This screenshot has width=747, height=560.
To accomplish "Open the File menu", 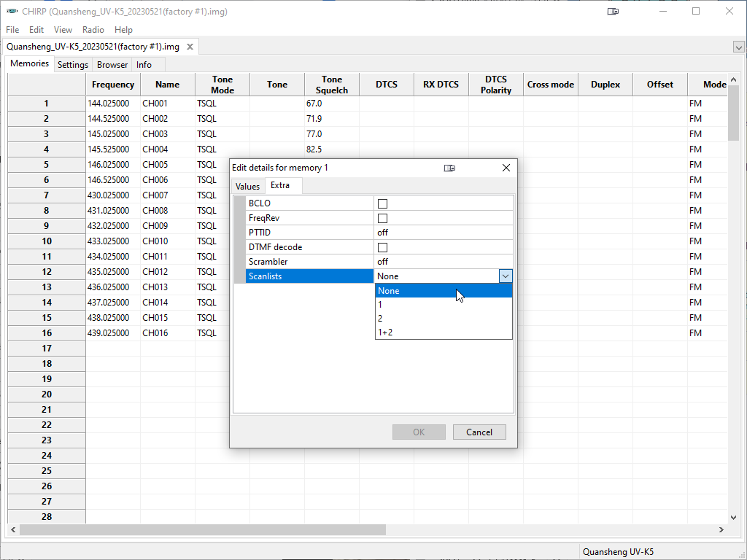I will tap(12, 29).
